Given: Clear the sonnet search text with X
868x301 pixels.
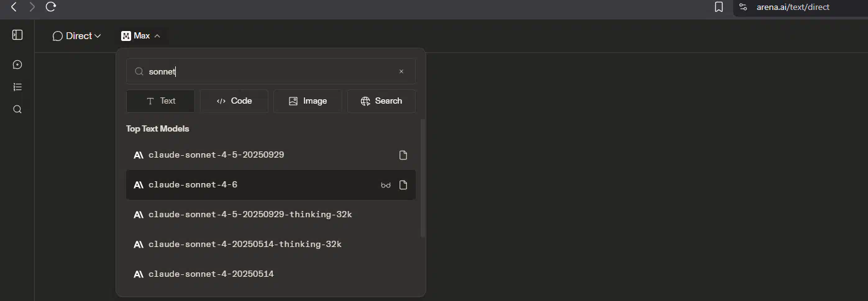Looking at the screenshot, I should [401, 71].
